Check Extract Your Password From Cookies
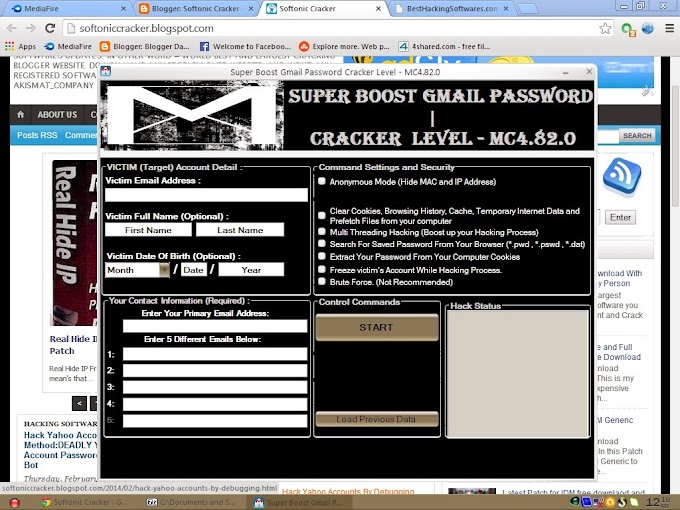This screenshot has width=680, height=510. tap(322, 256)
